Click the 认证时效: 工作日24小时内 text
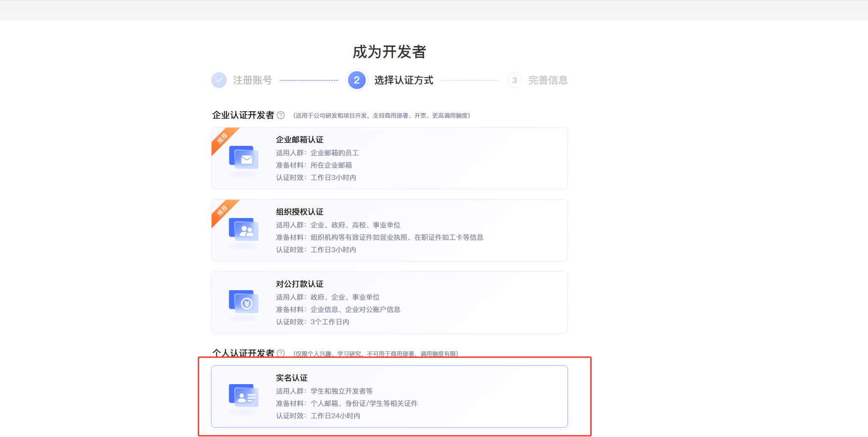Viewport: 868px width, 437px height. pos(318,416)
